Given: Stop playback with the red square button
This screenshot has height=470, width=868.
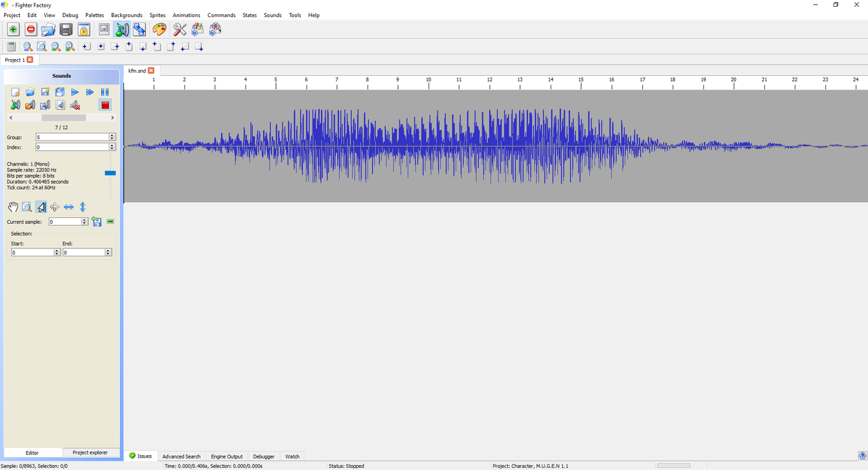Looking at the screenshot, I should pos(105,105).
